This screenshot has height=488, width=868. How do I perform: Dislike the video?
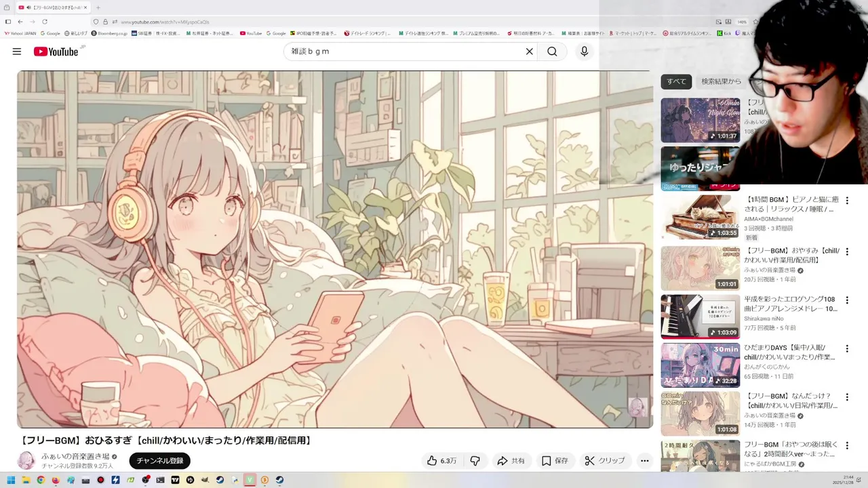475,461
